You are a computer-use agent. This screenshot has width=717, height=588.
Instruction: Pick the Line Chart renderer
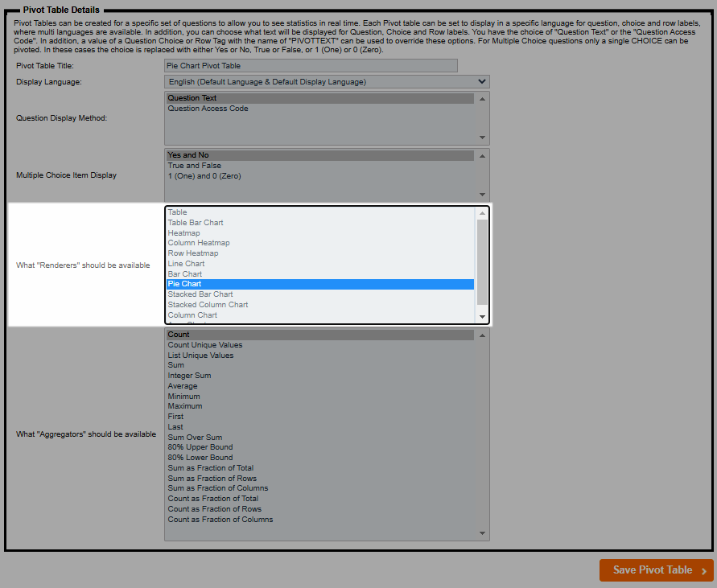[x=186, y=264]
